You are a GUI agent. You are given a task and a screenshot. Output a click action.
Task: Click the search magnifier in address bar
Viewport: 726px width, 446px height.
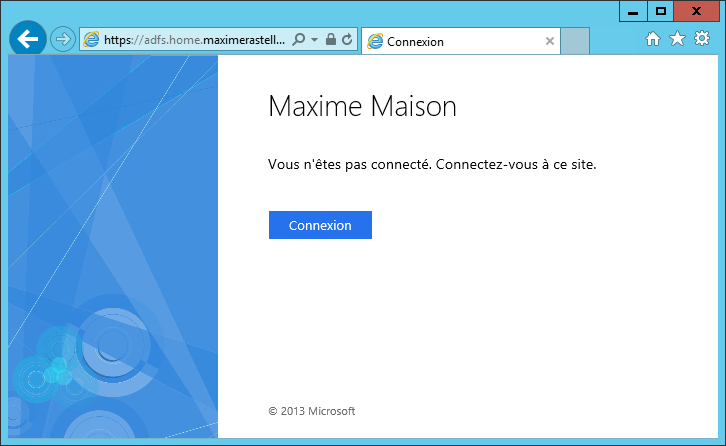(299, 39)
